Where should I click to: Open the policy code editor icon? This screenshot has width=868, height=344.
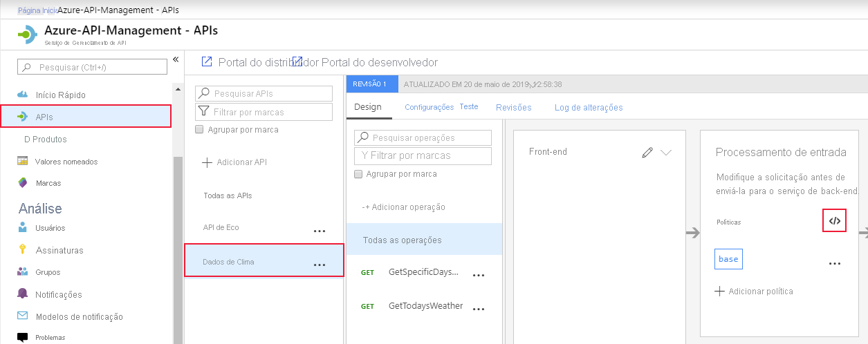pos(835,221)
